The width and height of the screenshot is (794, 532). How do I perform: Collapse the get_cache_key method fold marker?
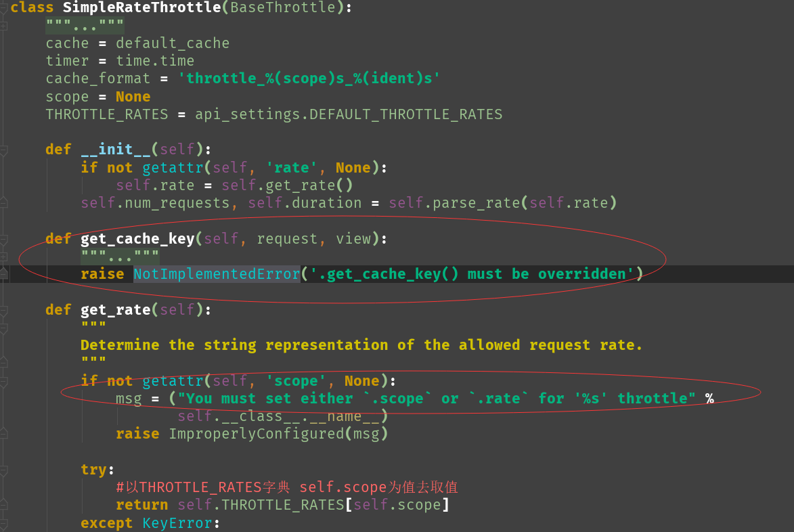[3, 239]
